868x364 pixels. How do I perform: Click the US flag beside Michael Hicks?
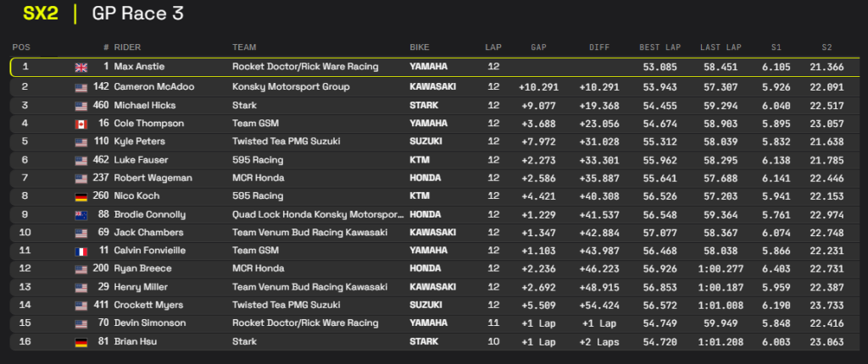coord(81,106)
